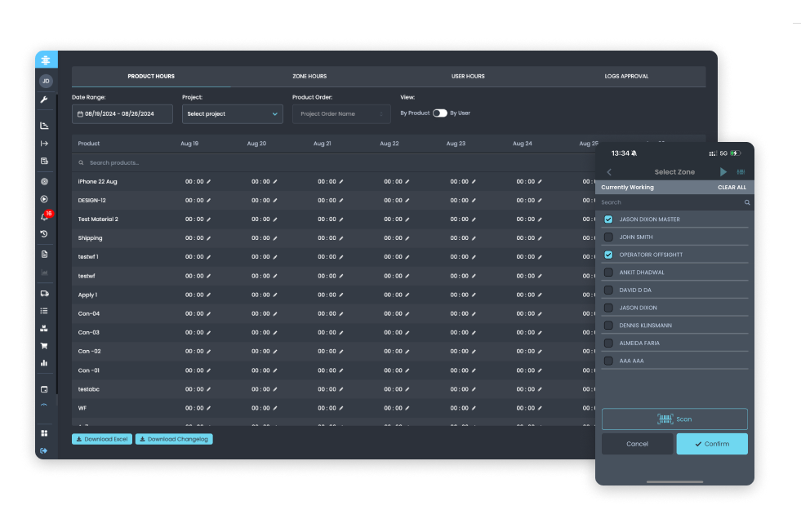Edit DESIGN-12 hours for Aug 20
Screen dimensions: 801x532
[x=275, y=201]
